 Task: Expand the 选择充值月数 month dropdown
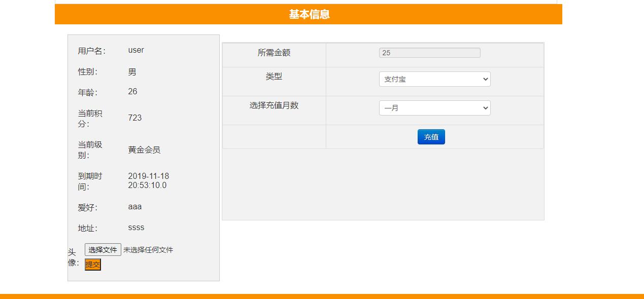tap(434, 107)
